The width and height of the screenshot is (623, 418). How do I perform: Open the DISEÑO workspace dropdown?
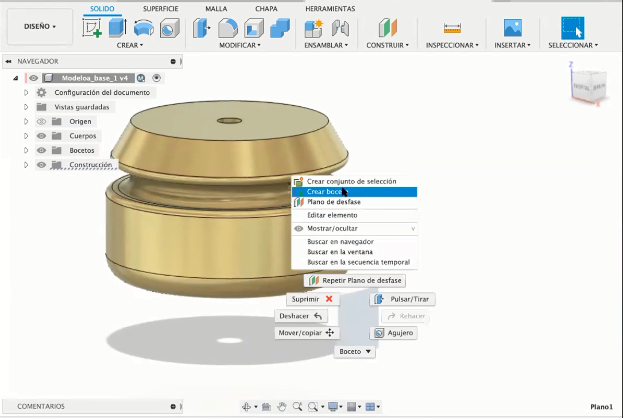click(x=40, y=26)
